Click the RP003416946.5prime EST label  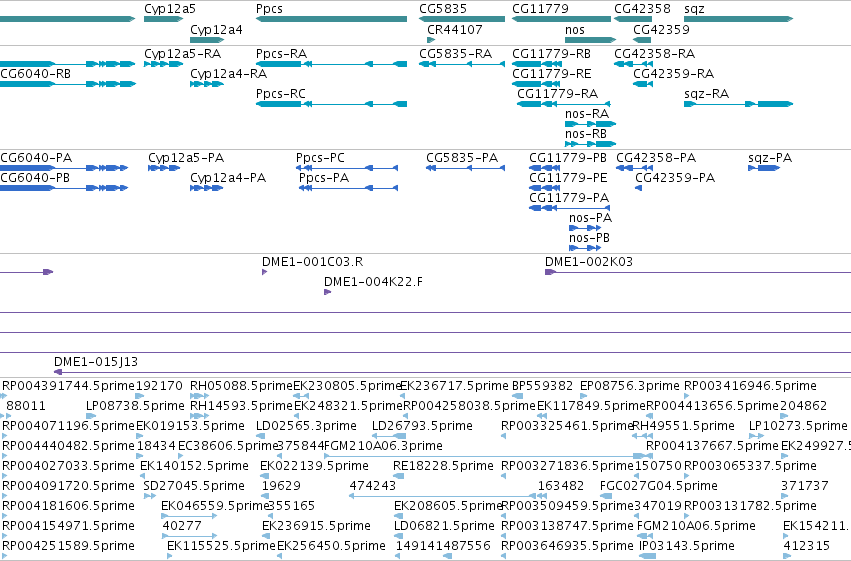click(x=750, y=386)
